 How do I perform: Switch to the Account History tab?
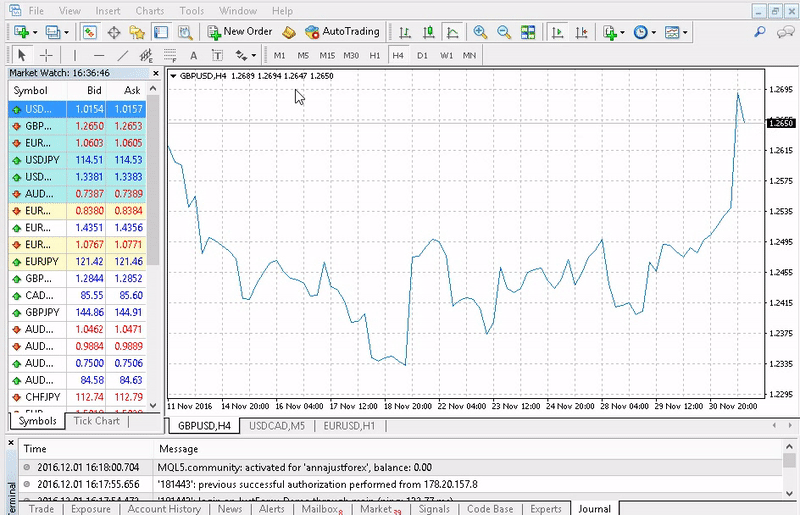click(164, 509)
